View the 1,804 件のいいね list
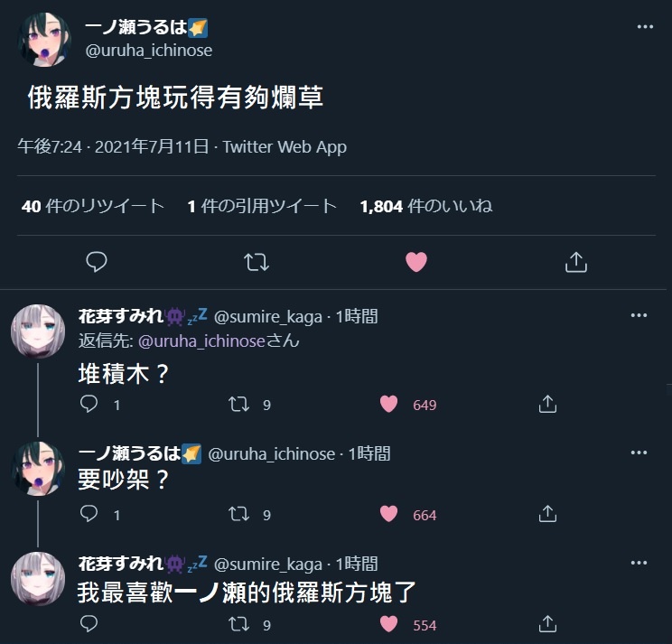Viewport: 672px width, 644px height. [426, 206]
